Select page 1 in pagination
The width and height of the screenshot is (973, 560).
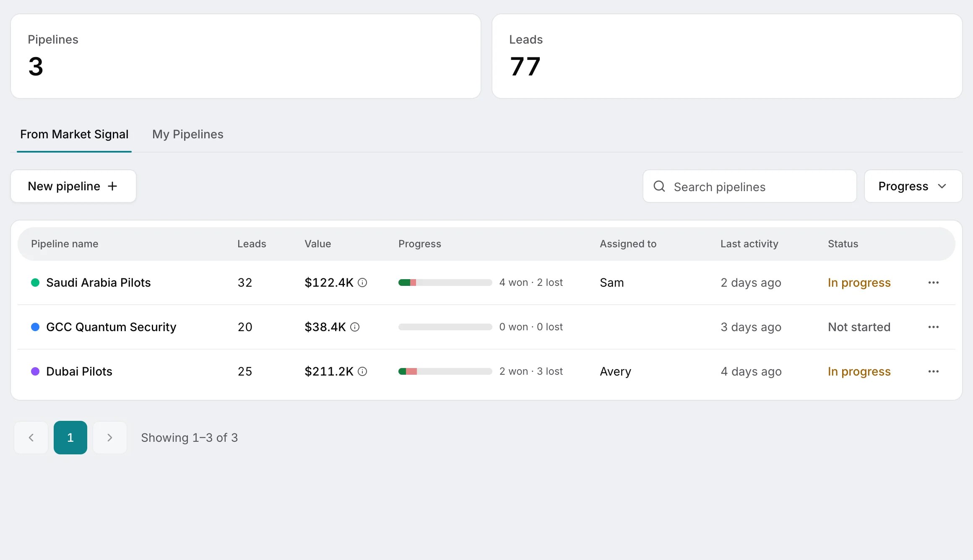click(70, 438)
